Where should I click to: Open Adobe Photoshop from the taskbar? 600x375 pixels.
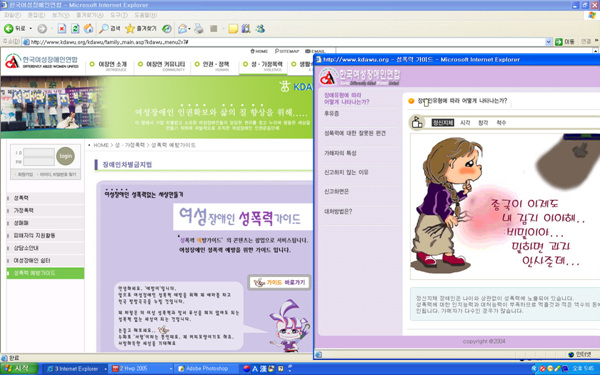(205, 369)
